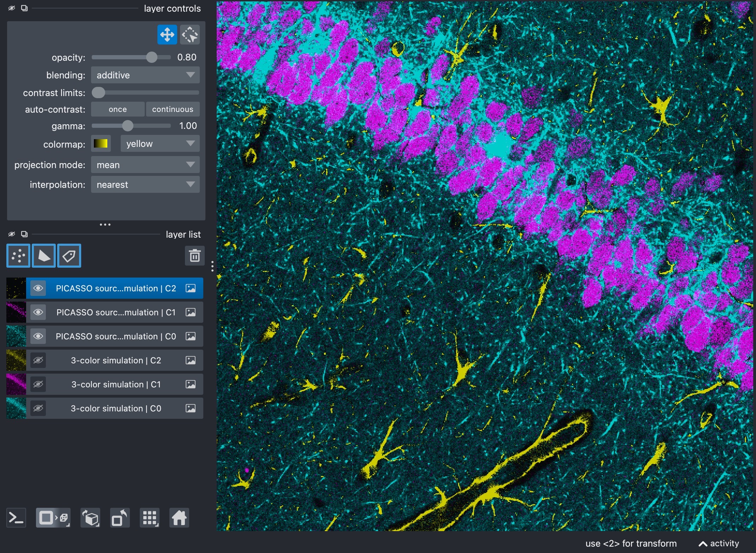Show the 3-color simulation C1 layer

[x=38, y=384]
